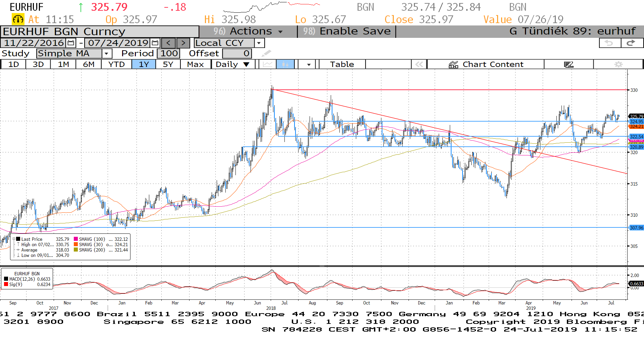The width and height of the screenshot is (644, 348).
Task: Switch to the line chart icon
Action: click(267, 64)
